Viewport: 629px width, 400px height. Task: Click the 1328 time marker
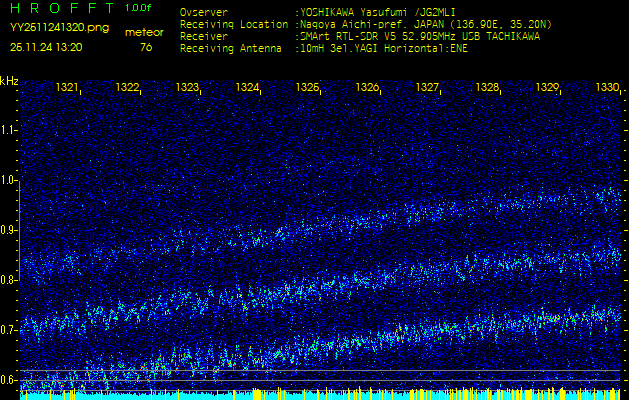[x=487, y=87]
